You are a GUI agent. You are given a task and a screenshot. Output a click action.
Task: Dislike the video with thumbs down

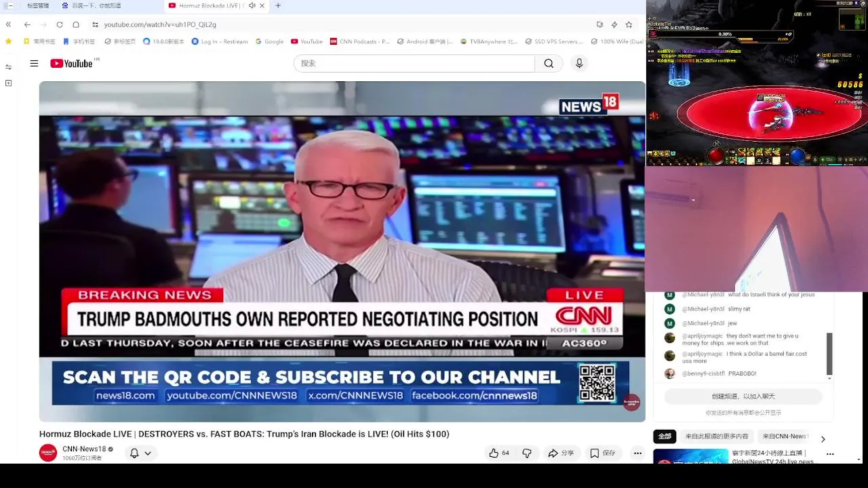point(527,453)
